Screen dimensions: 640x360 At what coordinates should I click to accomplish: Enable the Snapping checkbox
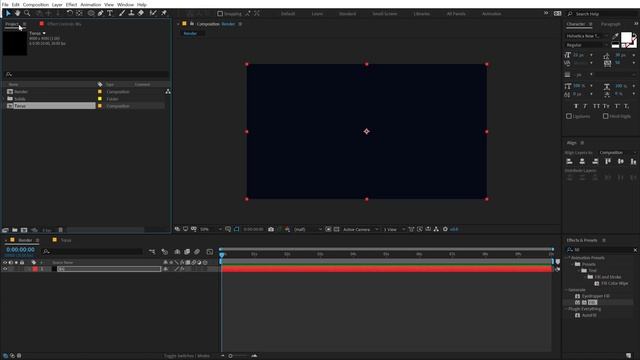[220, 13]
